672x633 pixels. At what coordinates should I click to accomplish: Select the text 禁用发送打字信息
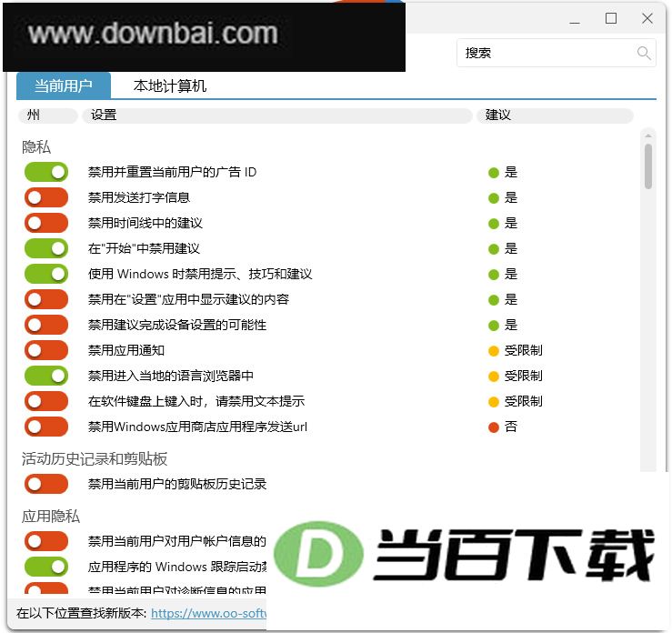[x=139, y=197]
